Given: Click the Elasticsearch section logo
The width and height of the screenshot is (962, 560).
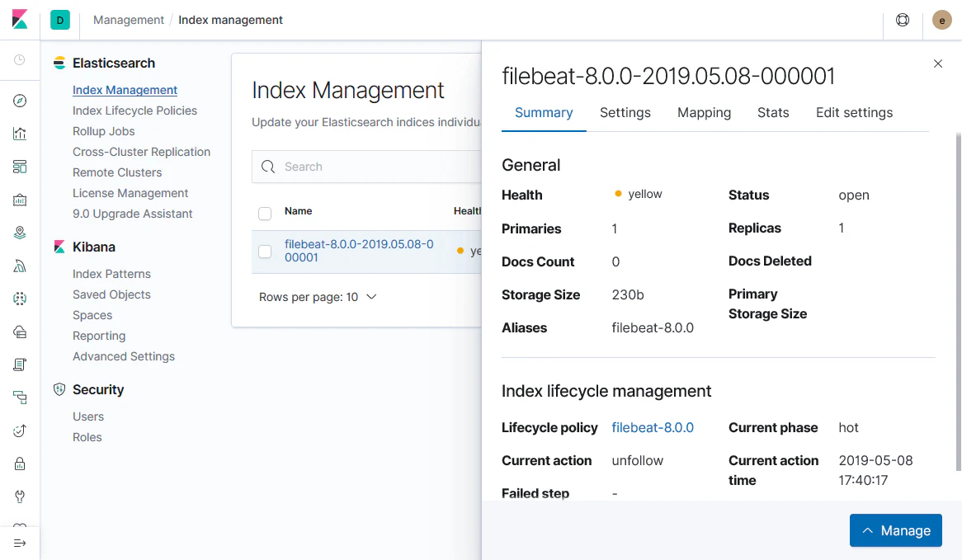Looking at the screenshot, I should click(x=59, y=64).
